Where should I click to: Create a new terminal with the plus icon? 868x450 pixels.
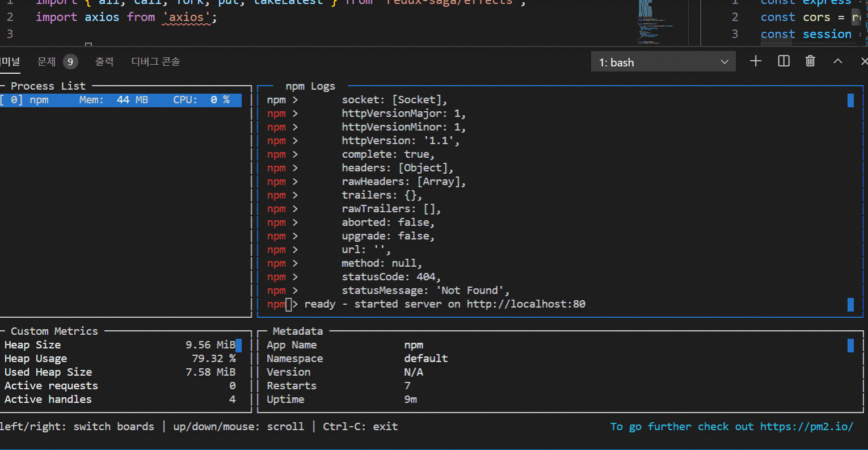[756, 61]
